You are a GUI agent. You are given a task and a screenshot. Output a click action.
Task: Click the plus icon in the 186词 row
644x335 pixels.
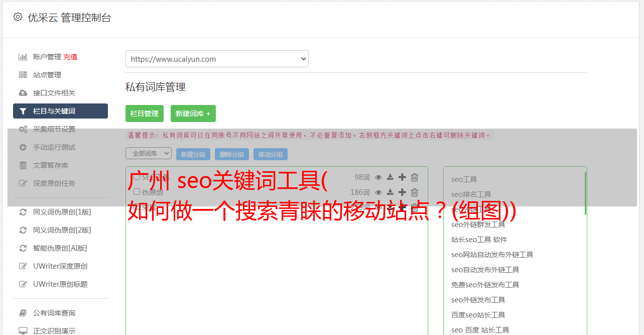point(402,192)
